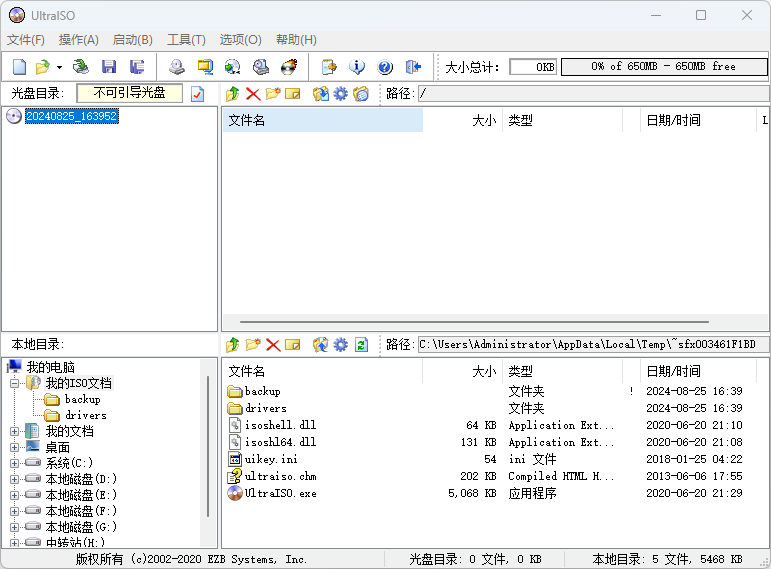Expand the 本地磁盘(F:) drive node

coord(15,511)
